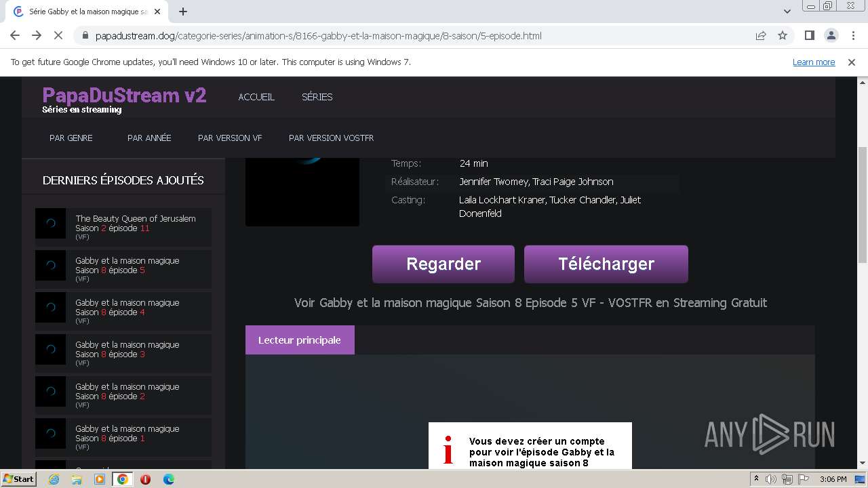Image resolution: width=868 pixels, height=488 pixels.
Task: Select the thumbnail beside Saison 8 épisode 2
Action: 51,391
